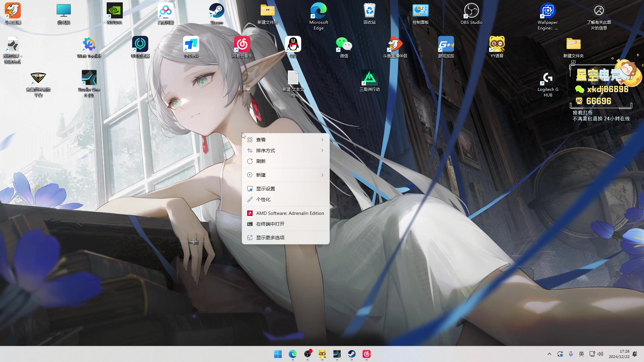This screenshot has height=362, width=644.
Task: Select the 三角洲行动 game shortcut
Action: (370, 81)
